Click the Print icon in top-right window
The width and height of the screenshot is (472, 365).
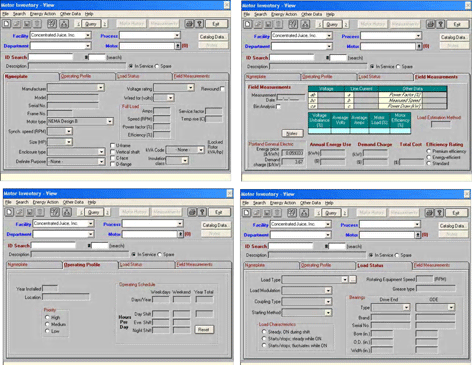pyautogui.click(x=431, y=24)
